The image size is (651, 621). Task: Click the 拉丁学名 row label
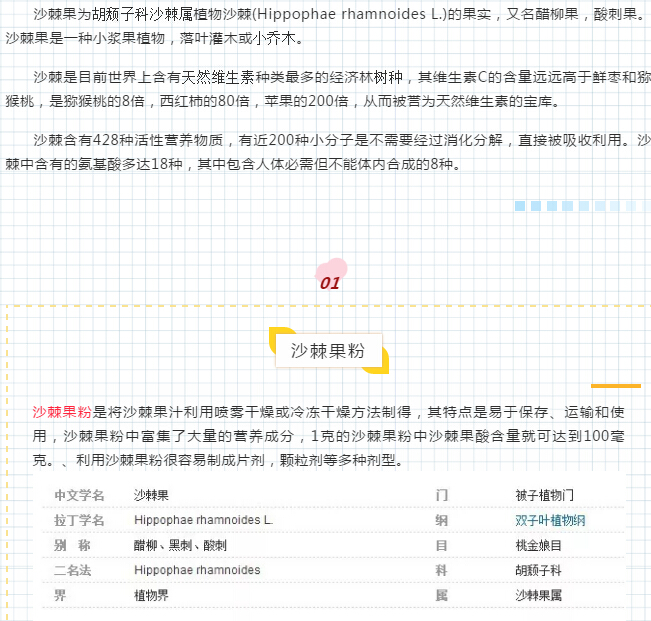pos(79,520)
